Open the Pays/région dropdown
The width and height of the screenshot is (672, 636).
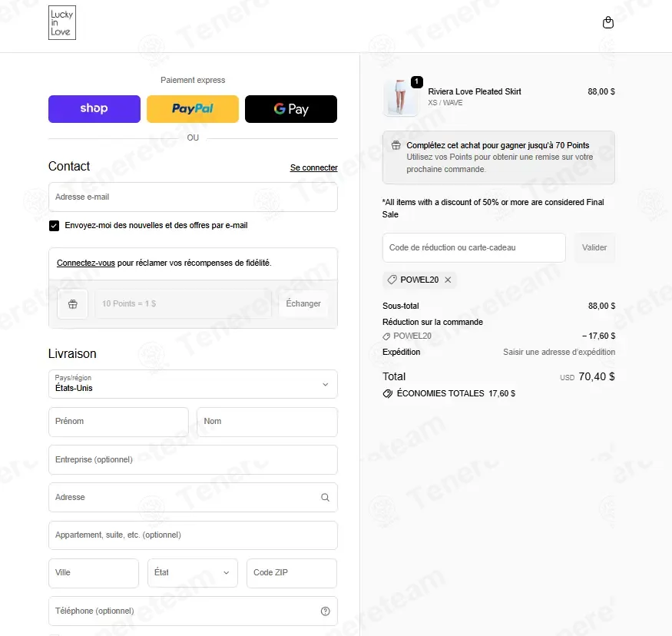[x=193, y=384]
